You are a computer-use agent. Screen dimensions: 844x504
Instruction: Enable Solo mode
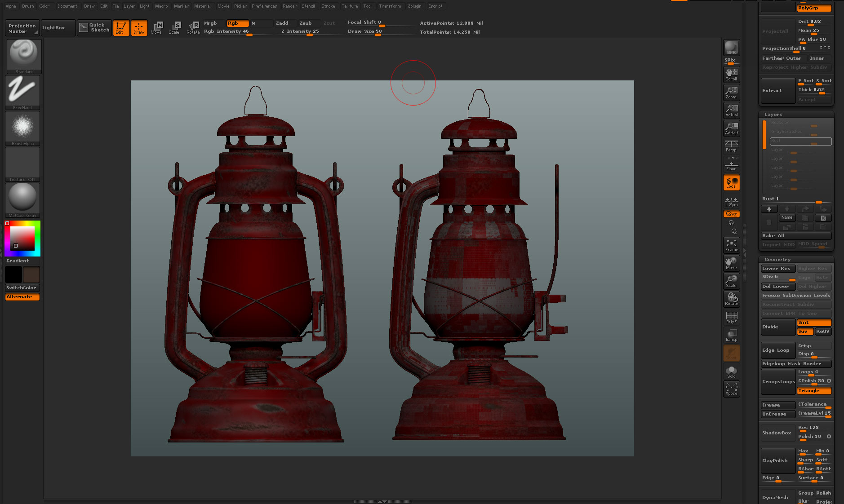(x=731, y=371)
